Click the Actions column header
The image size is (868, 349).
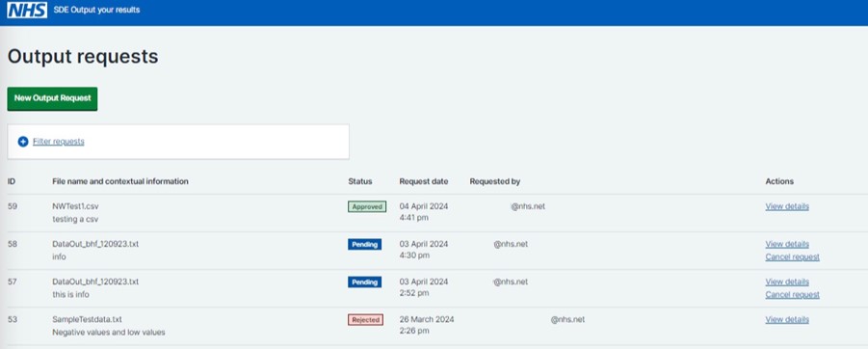point(779,181)
